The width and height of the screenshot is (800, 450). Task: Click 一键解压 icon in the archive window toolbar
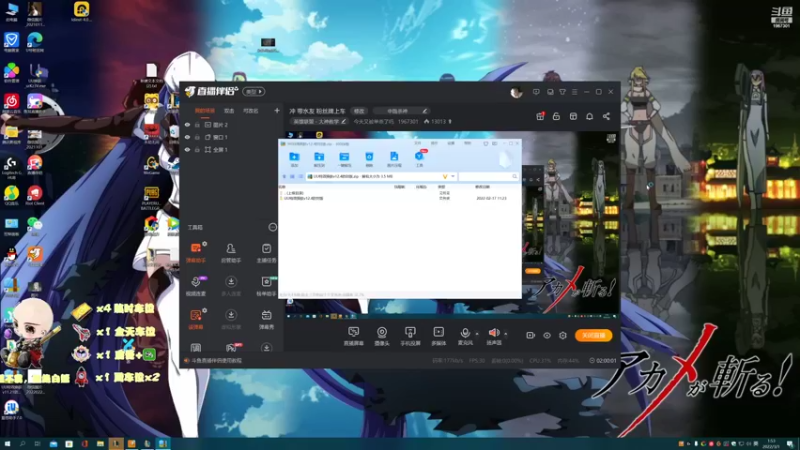tap(344, 159)
